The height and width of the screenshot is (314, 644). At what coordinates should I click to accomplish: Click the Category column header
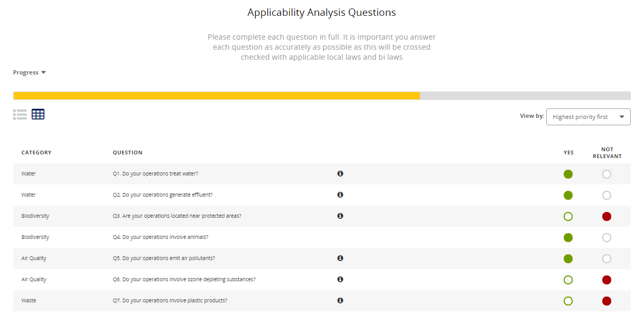coord(36,153)
